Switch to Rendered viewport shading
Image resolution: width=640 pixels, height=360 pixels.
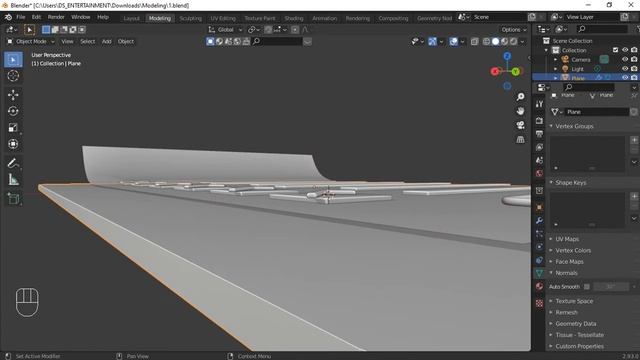[x=513, y=41]
